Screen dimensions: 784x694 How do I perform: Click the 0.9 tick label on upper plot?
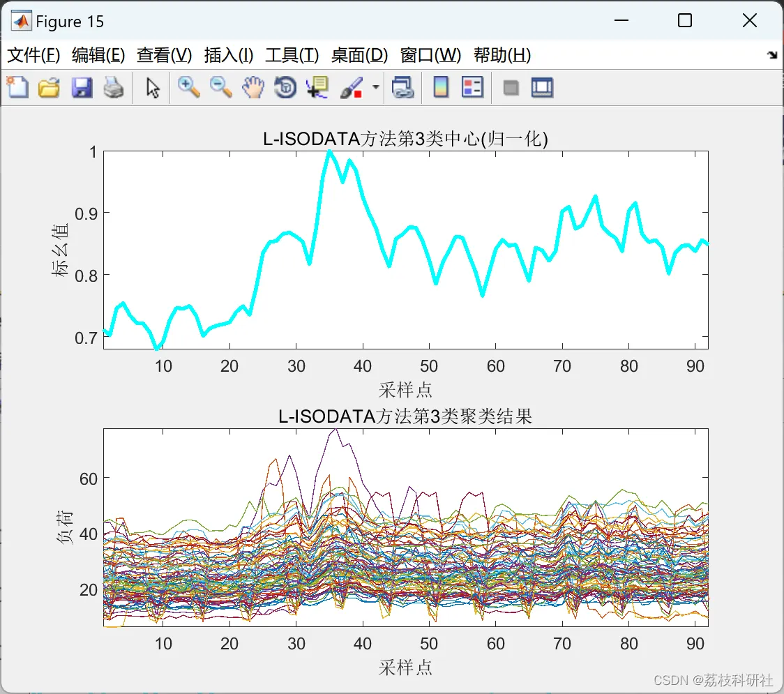[86, 214]
